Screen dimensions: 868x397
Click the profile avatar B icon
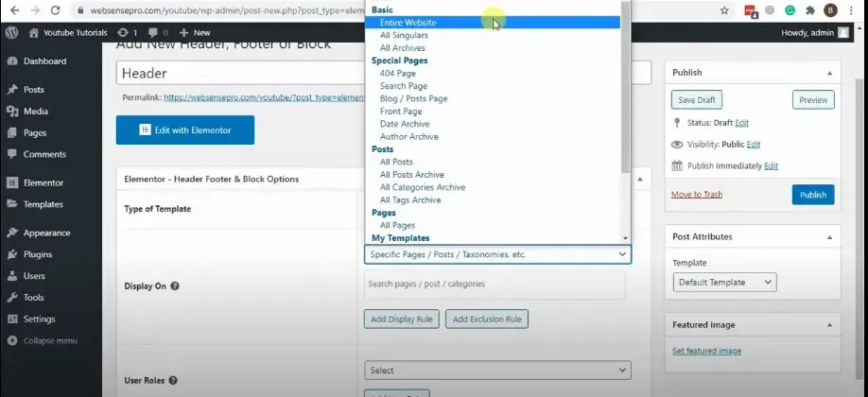tap(830, 10)
